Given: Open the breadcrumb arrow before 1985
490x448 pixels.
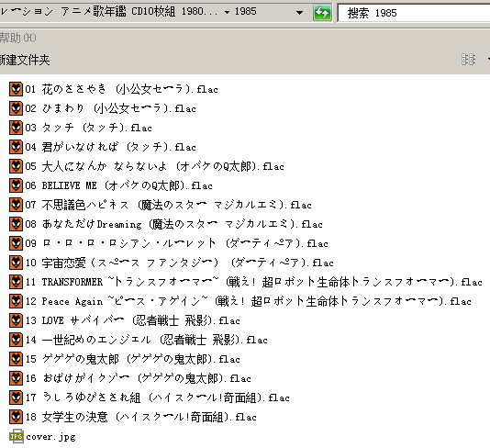Looking at the screenshot, I should point(228,12).
